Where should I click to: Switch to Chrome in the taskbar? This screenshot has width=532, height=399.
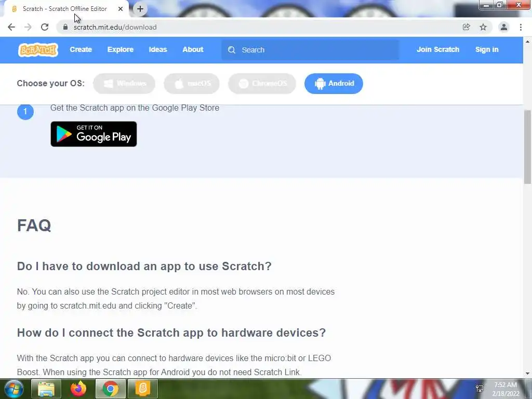[111, 389]
